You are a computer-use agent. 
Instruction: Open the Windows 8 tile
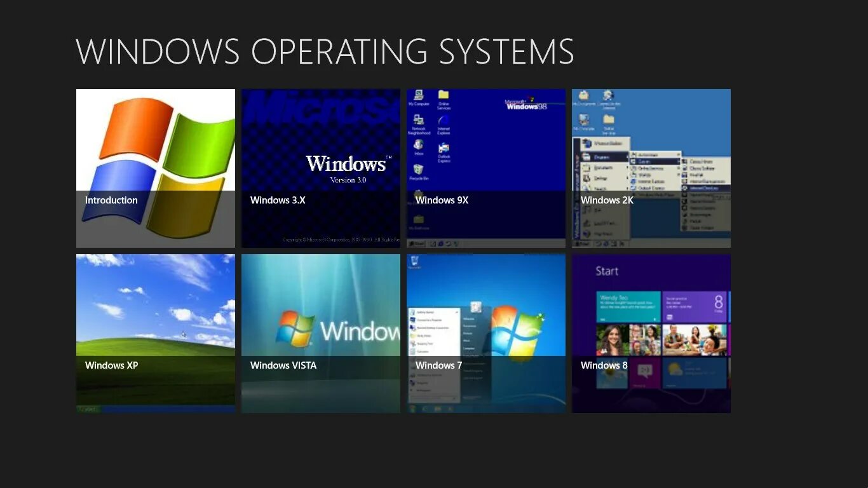tap(651, 334)
